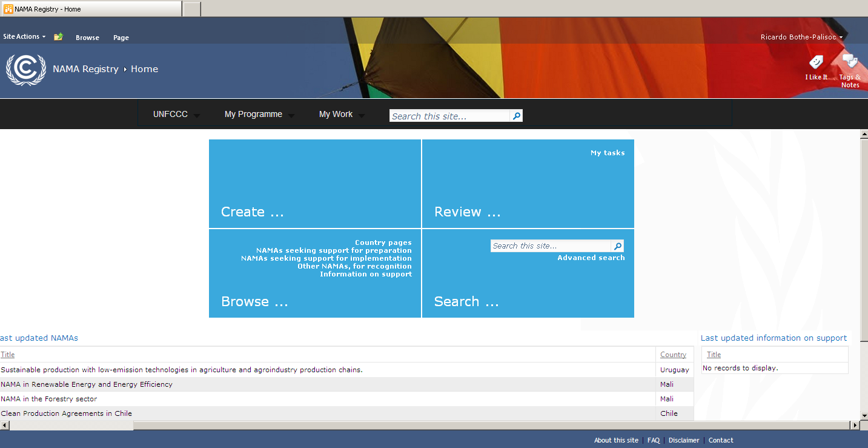Click the Browse ... tile heading
This screenshot has width=868, height=448.
point(254,302)
